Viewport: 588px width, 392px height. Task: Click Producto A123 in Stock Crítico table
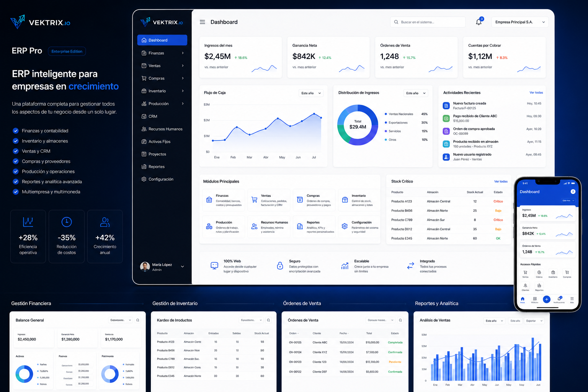[x=402, y=201]
